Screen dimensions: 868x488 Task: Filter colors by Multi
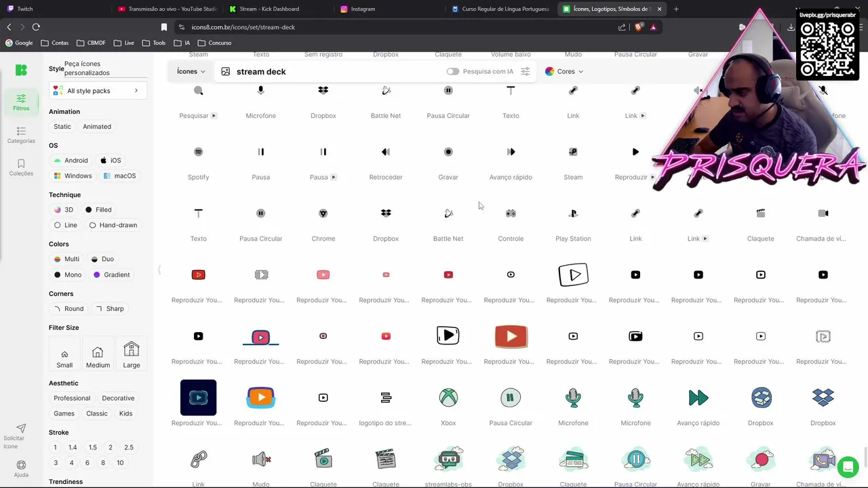[66, 259]
